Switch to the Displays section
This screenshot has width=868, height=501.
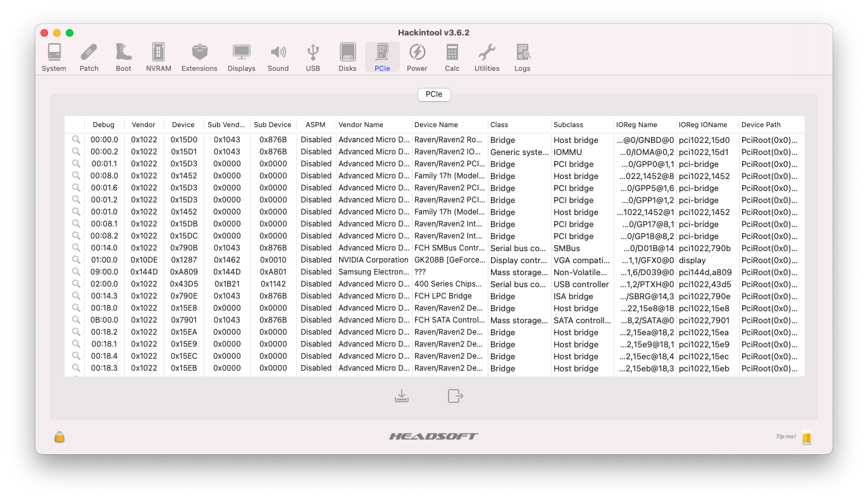(x=242, y=58)
